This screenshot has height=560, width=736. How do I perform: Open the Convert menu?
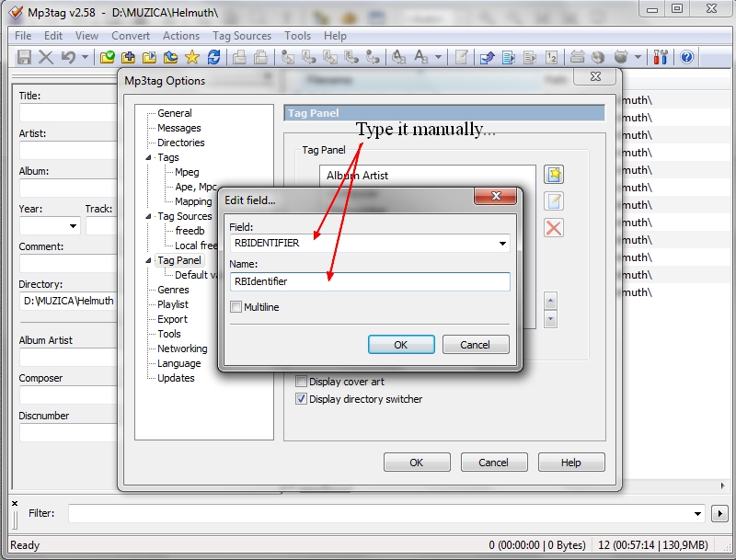point(131,36)
